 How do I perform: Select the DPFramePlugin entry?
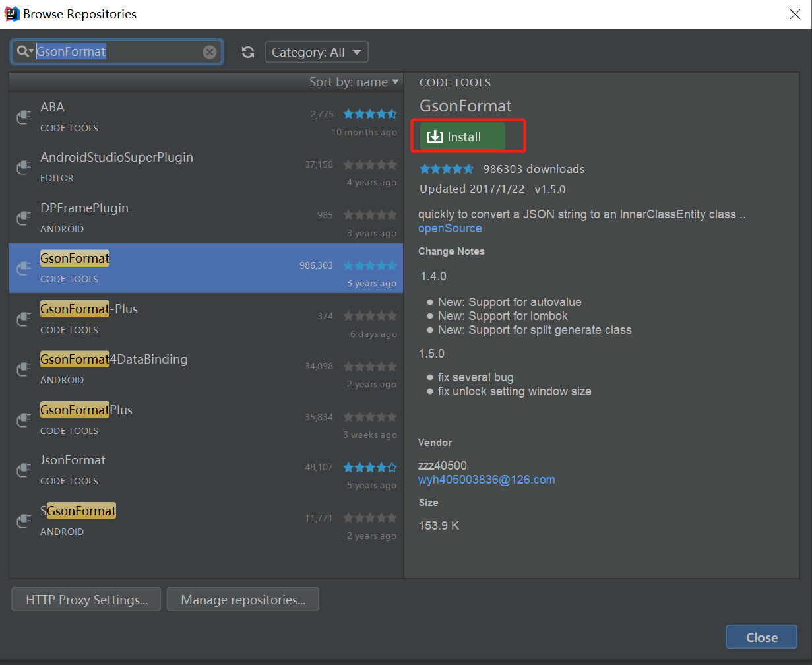(x=206, y=218)
